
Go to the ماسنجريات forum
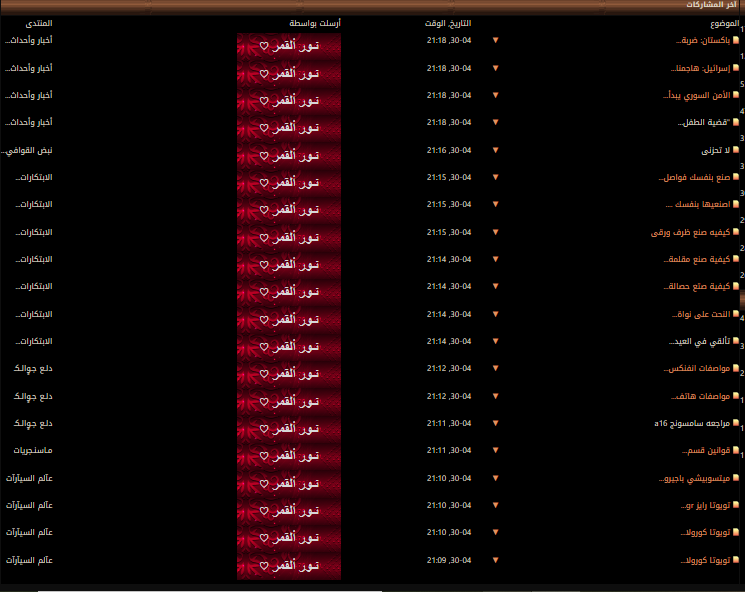(33, 450)
